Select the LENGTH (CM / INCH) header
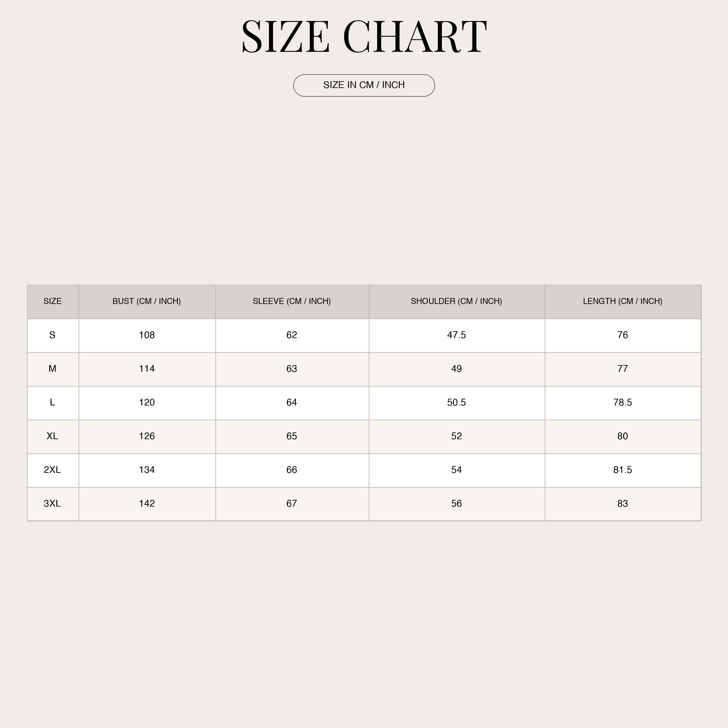Viewport: 728px width, 728px height. tap(623, 302)
